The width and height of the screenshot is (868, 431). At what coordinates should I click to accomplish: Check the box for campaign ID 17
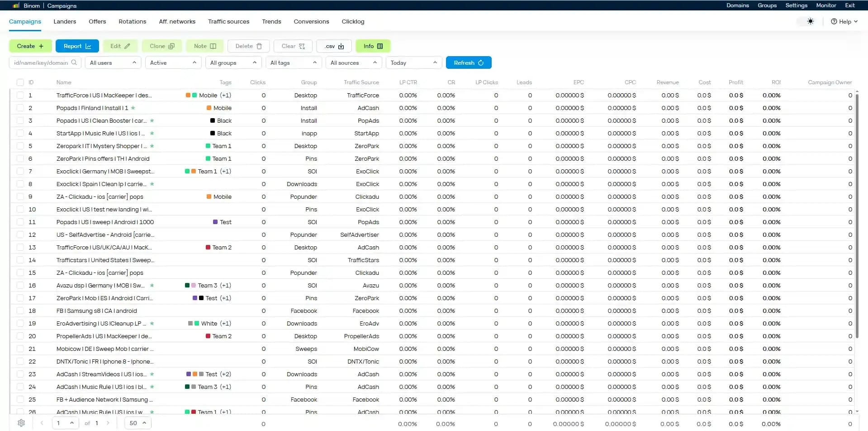[x=20, y=298]
